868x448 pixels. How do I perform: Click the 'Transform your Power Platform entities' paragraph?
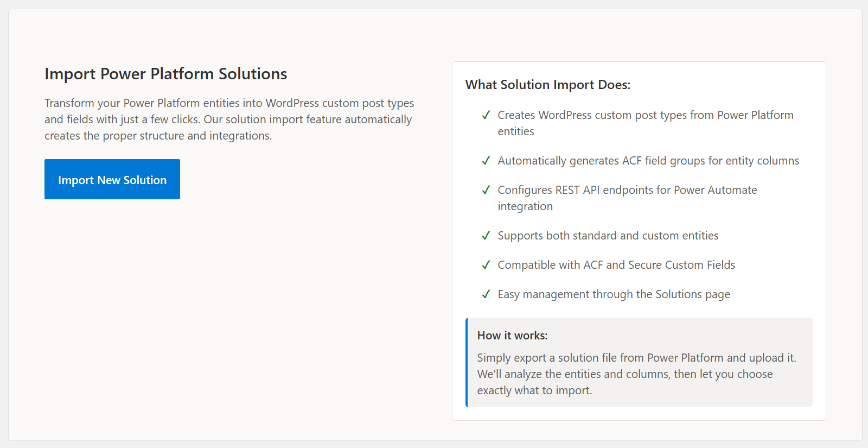[229, 119]
